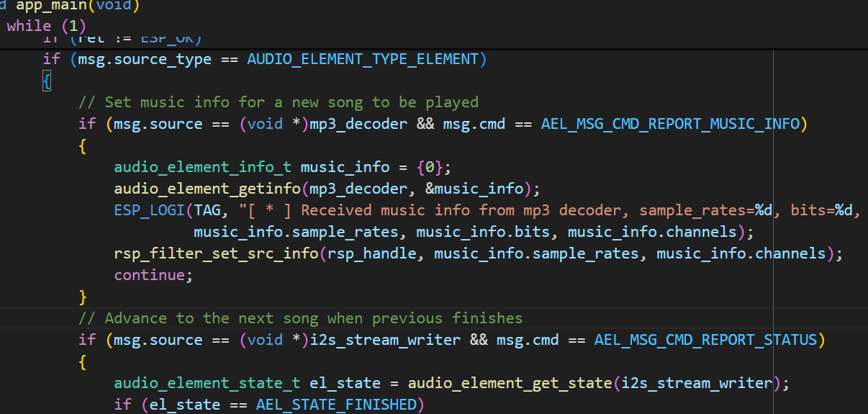
Task: Click the audio_element_info_t type name
Action: [203, 167]
